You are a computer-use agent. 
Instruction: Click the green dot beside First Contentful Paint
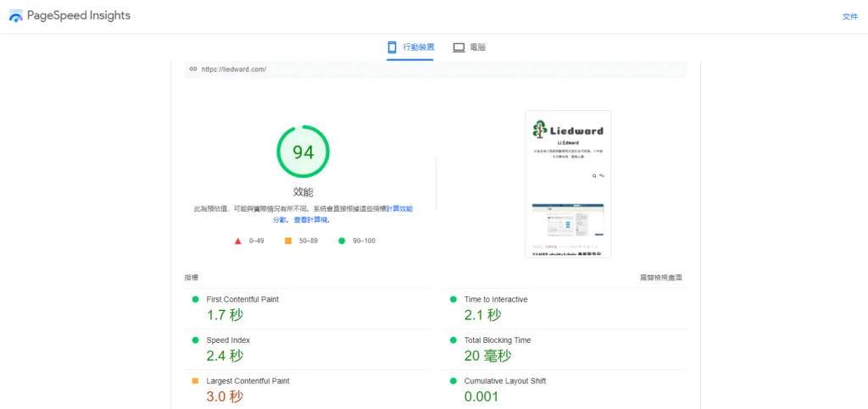(195, 299)
